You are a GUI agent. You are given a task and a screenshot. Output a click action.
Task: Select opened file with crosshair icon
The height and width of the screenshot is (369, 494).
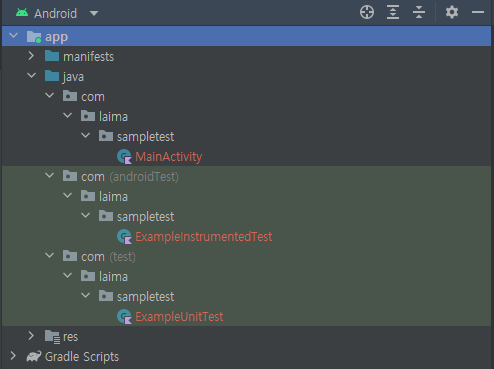click(x=367, y=13)
